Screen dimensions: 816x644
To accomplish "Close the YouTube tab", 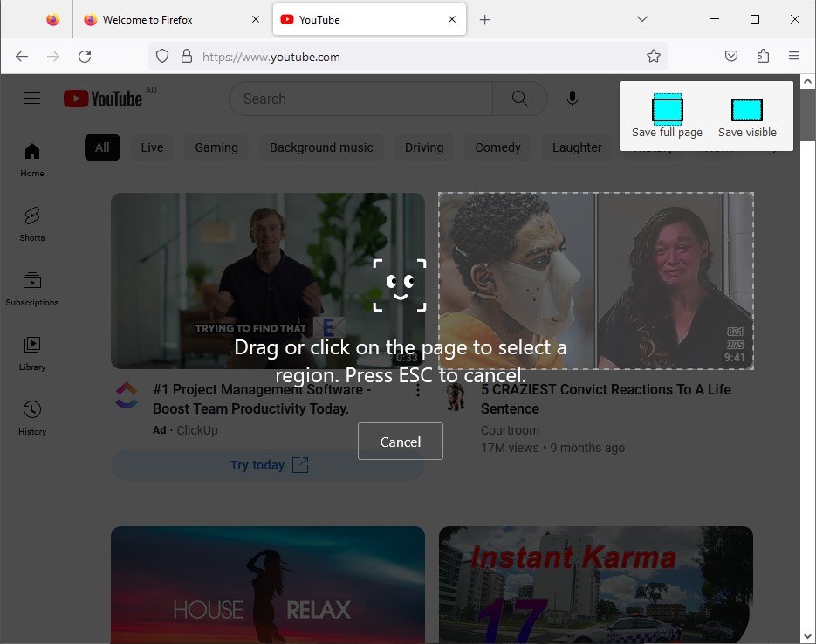I will (452, 20).
